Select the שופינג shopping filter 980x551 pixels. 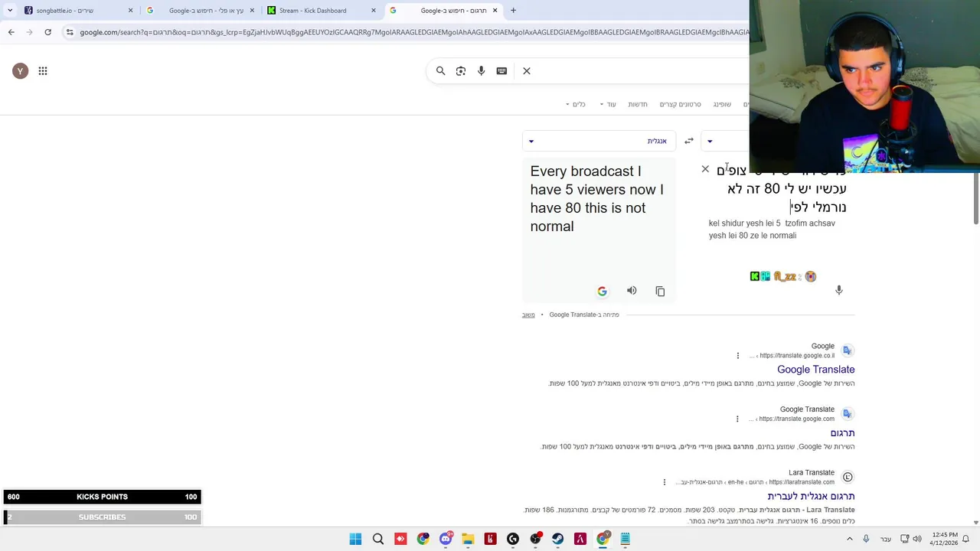(x=722, y=104)
